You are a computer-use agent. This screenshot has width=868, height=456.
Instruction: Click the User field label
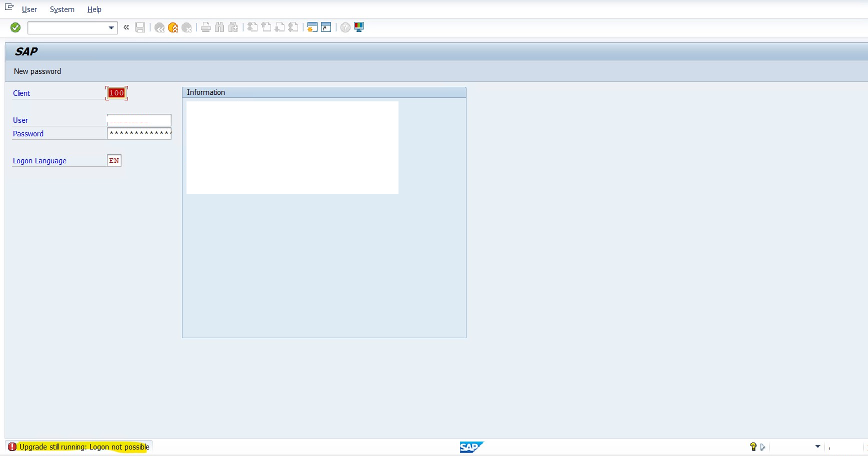(x=20, y=120)
